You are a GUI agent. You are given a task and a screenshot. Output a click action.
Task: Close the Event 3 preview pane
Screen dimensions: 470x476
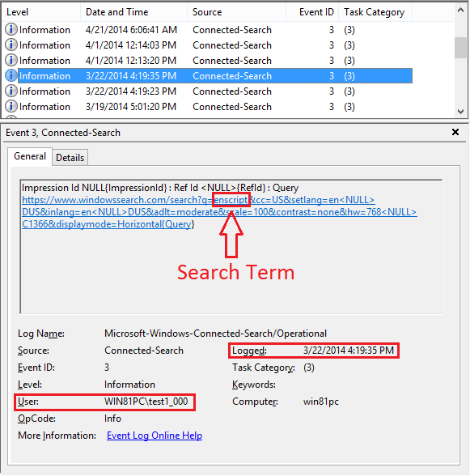click(455, 132)
